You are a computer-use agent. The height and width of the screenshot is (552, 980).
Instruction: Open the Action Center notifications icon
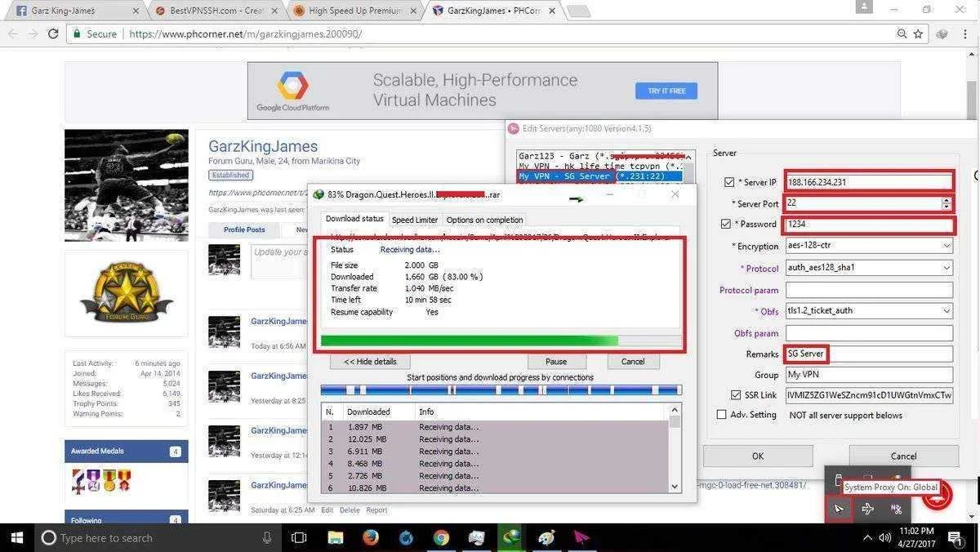(954, 537)
